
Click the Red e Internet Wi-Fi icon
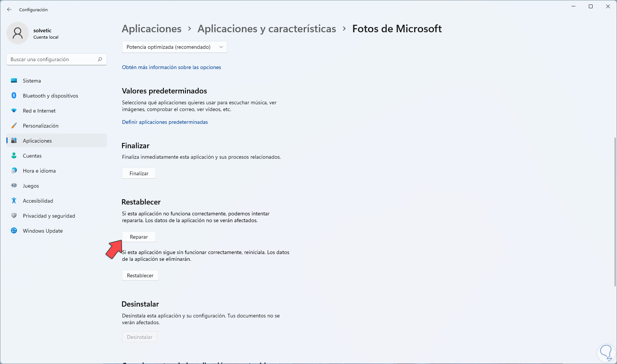point(14,111)
